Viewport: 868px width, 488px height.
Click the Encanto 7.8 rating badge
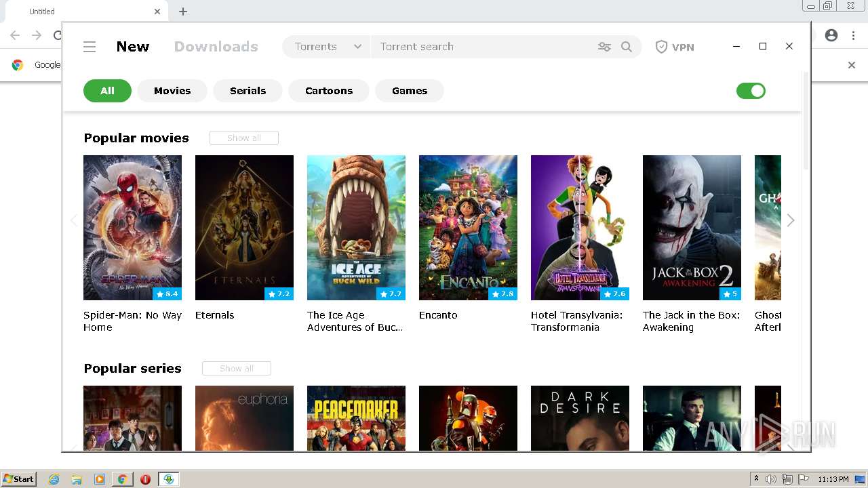(x=502, y=294)
